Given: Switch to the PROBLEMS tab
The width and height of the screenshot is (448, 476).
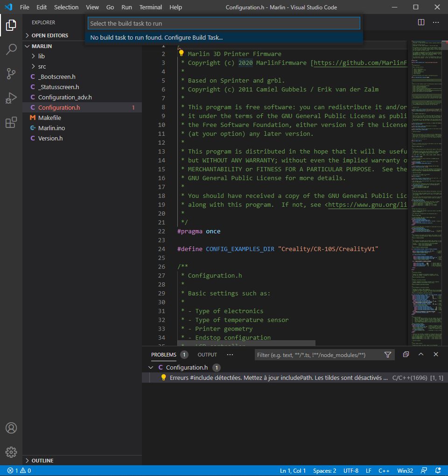Looking at the screenshot, I should [164, 355].
